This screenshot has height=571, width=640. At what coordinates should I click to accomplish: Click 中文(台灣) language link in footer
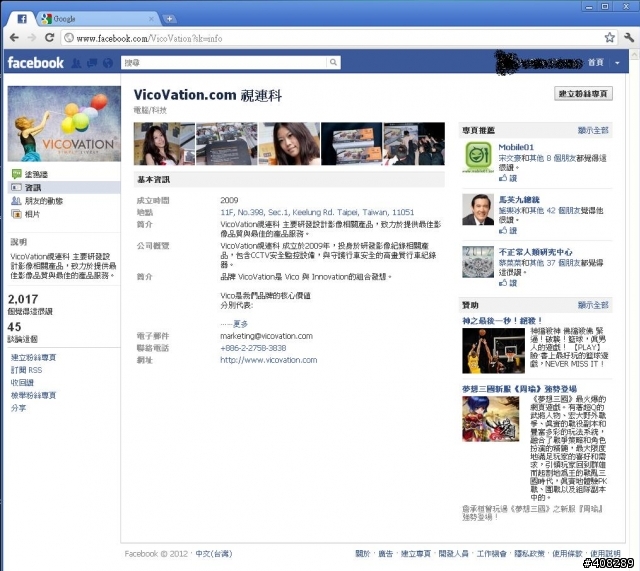pos(213,554)
